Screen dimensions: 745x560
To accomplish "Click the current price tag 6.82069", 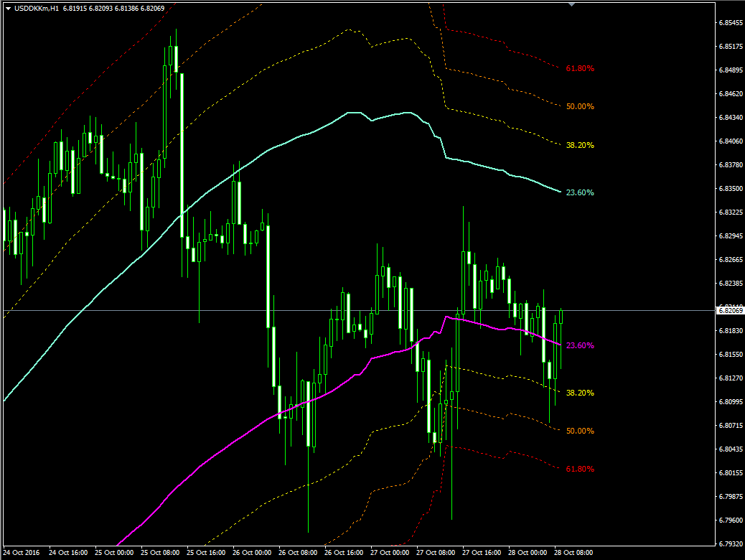I will click(x=730, y=310).
